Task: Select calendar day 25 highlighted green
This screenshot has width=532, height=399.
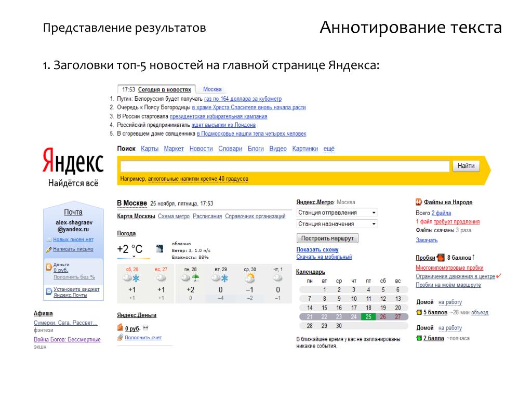Action: pyautogui.click(x=368, y=316)
